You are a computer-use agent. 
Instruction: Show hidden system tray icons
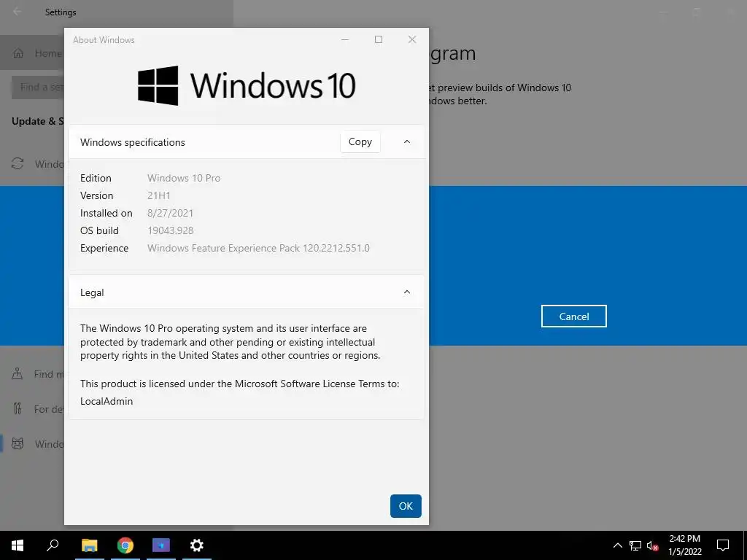pos(617,545)
